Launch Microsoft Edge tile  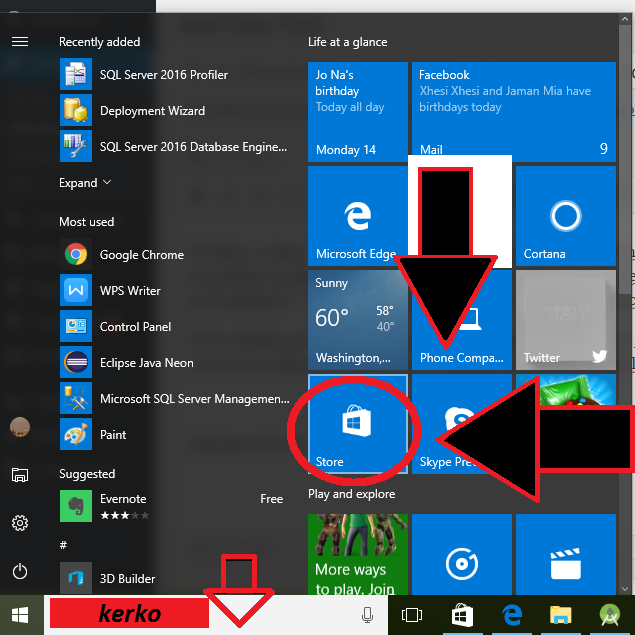356,215
